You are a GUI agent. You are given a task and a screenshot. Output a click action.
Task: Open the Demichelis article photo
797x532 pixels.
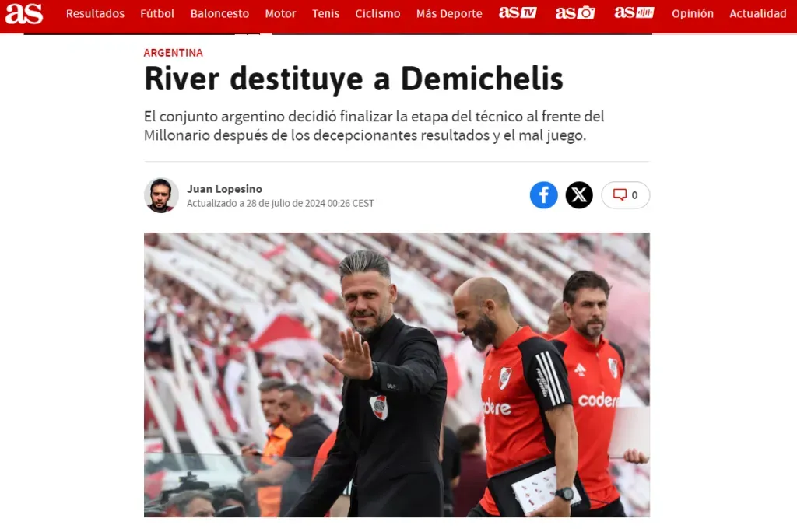pos(396,375)
